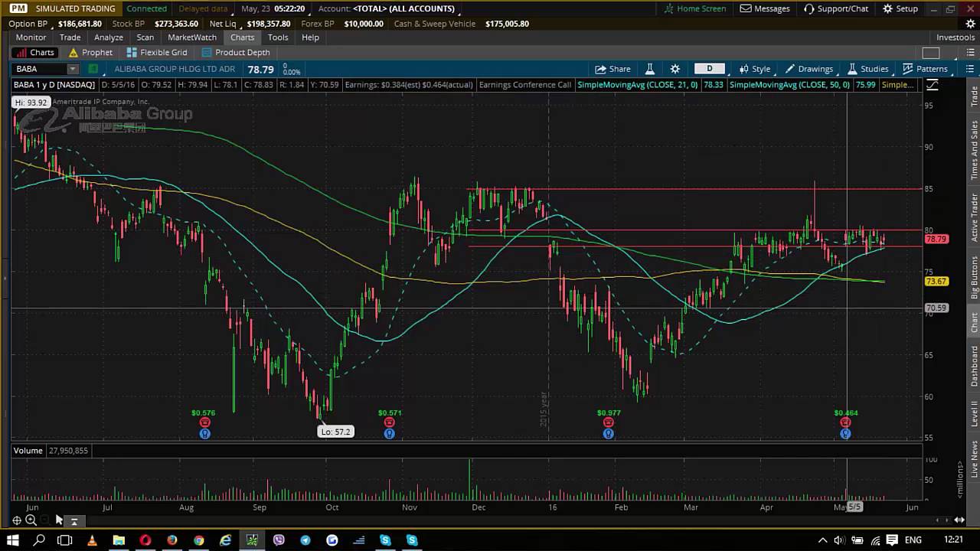
Task: Click the BABA symbol input field
Action: (x=40, y=69)
